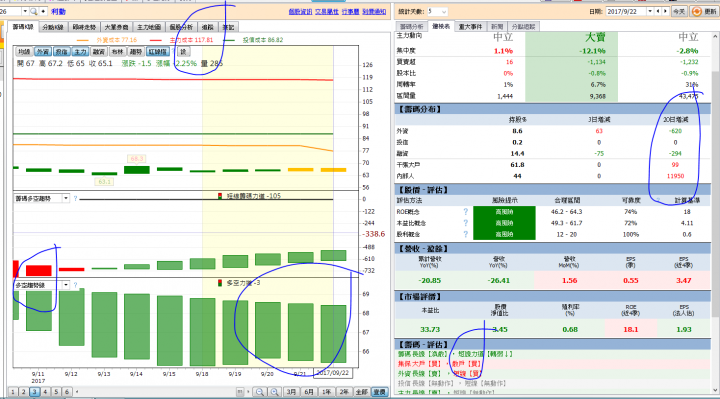Open the 多空趨勢線 indicator dropdown
The image size is (720, 399).
click(x=66, y=285)
